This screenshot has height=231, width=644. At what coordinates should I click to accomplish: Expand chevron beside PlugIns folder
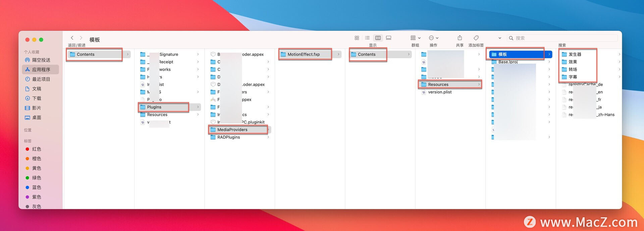[198, 107]
